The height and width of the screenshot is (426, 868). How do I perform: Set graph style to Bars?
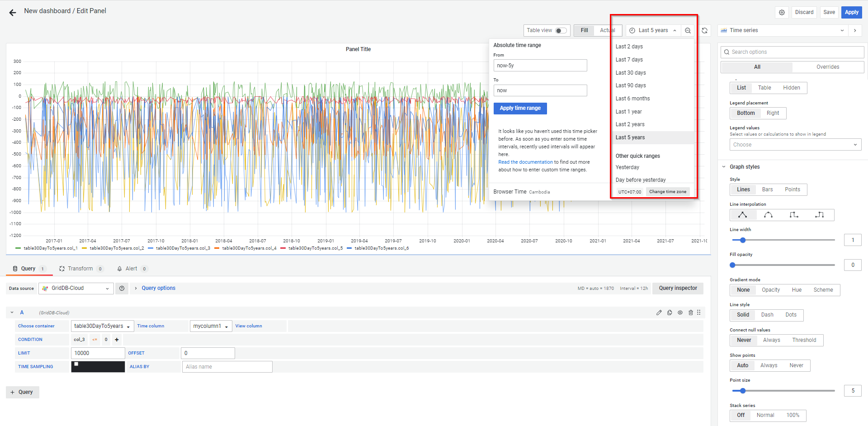point(767,189)
